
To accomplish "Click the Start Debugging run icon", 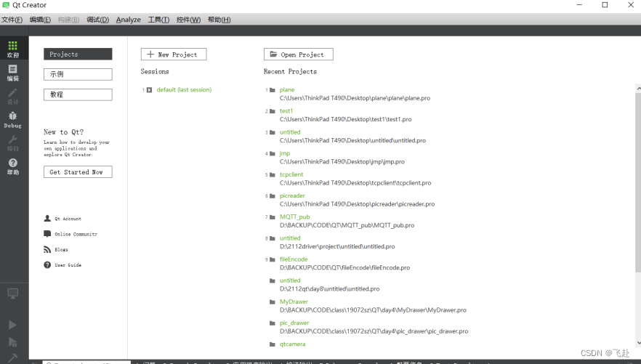I will [x=12, y=342].
